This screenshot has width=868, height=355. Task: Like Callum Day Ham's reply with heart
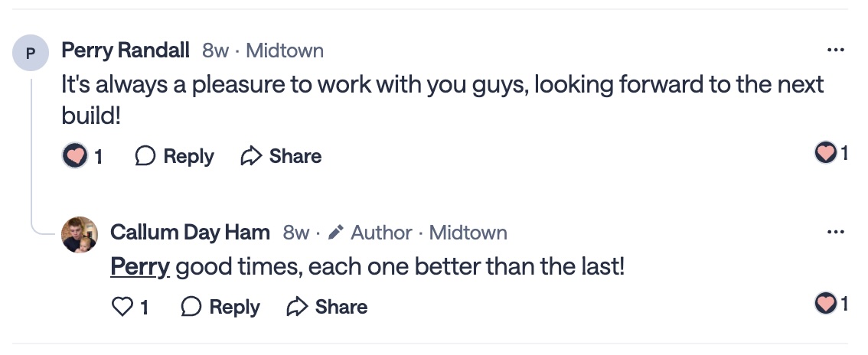tap(122, 308)
